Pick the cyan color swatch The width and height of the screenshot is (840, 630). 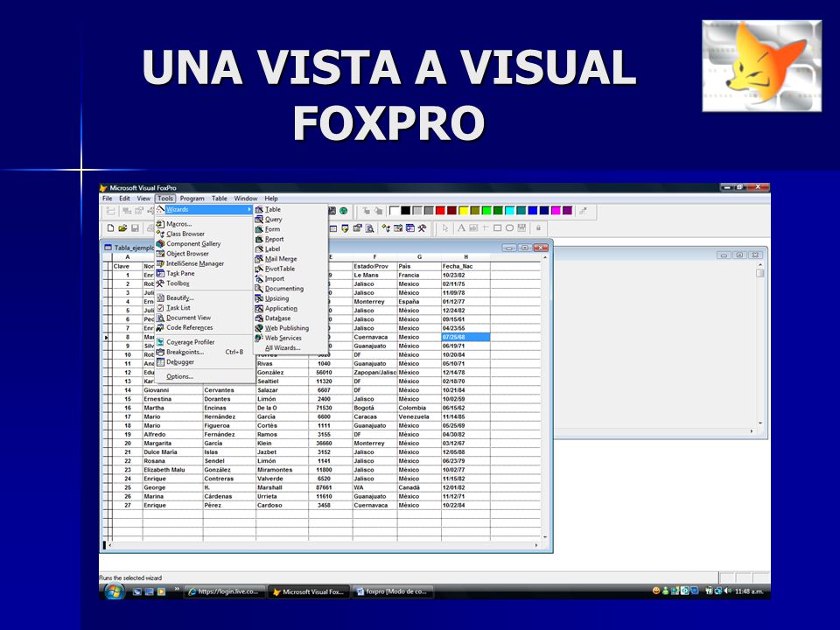(509, 211)
